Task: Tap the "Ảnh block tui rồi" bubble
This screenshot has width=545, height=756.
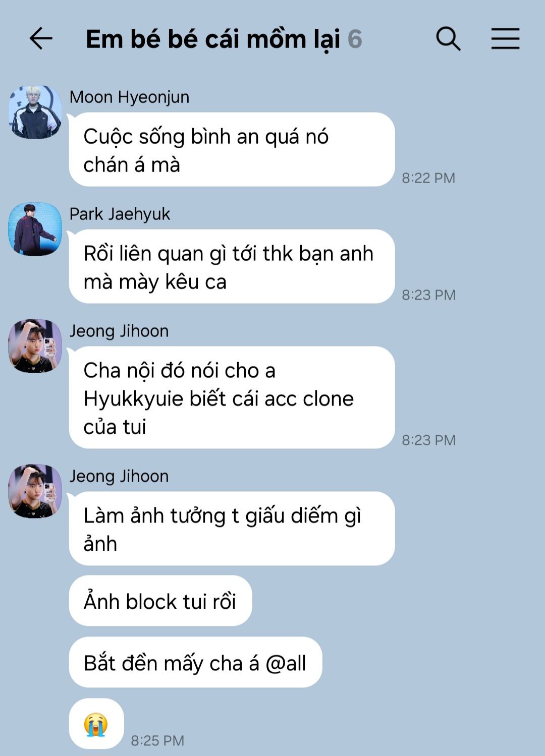Action: [x=160, y=601]
